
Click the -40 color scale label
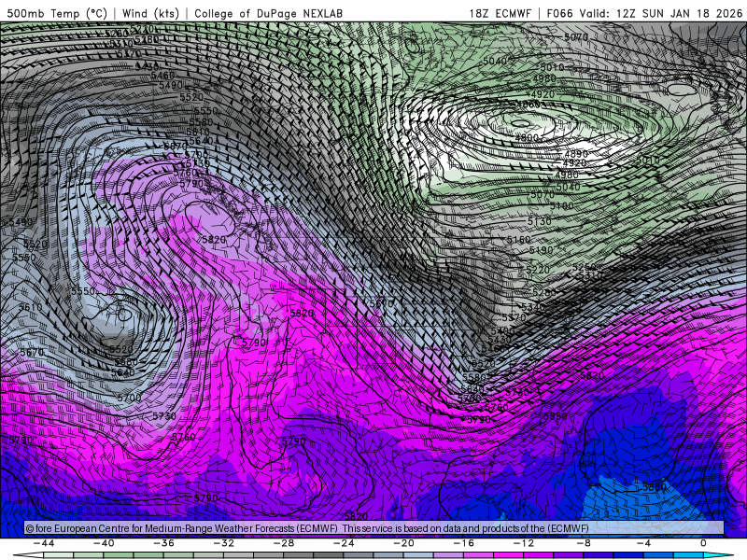104,543
